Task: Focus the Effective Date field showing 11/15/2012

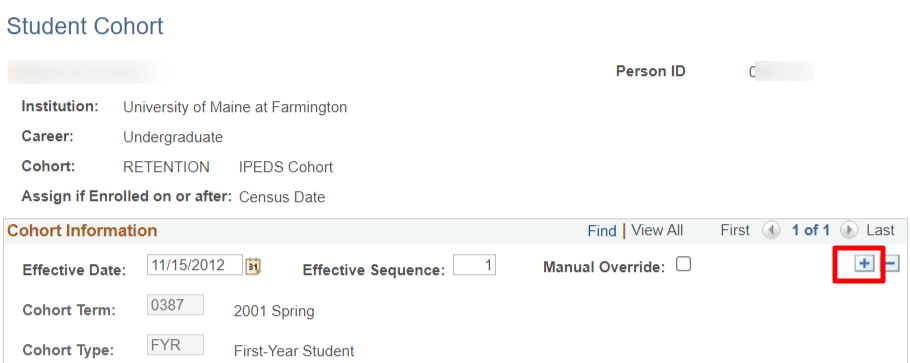Action: pyautogui.click(x=194, y=265)
